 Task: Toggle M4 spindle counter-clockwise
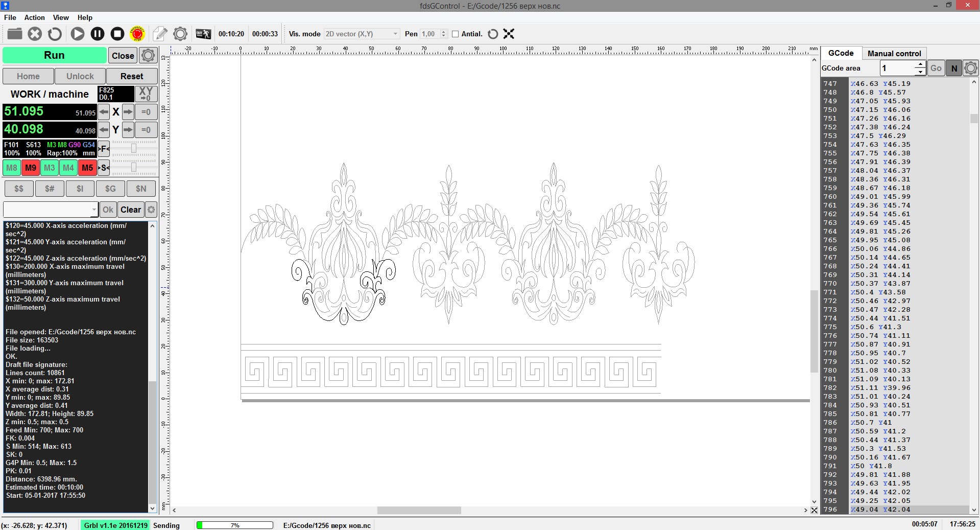pos(68,168)
